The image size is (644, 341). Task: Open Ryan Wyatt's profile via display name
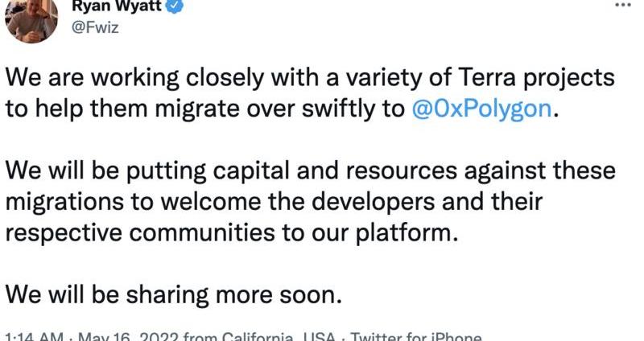point(118,6)
